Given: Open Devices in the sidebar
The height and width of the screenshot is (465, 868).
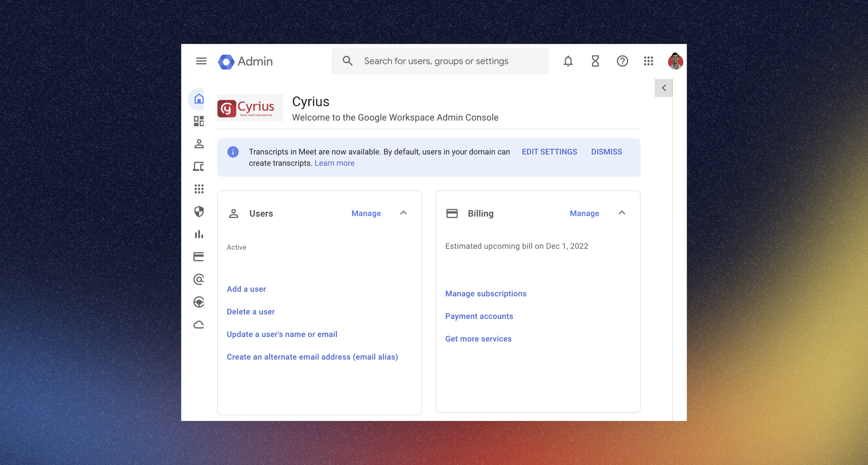Looking at the screenshot, I should pos(199,167).
